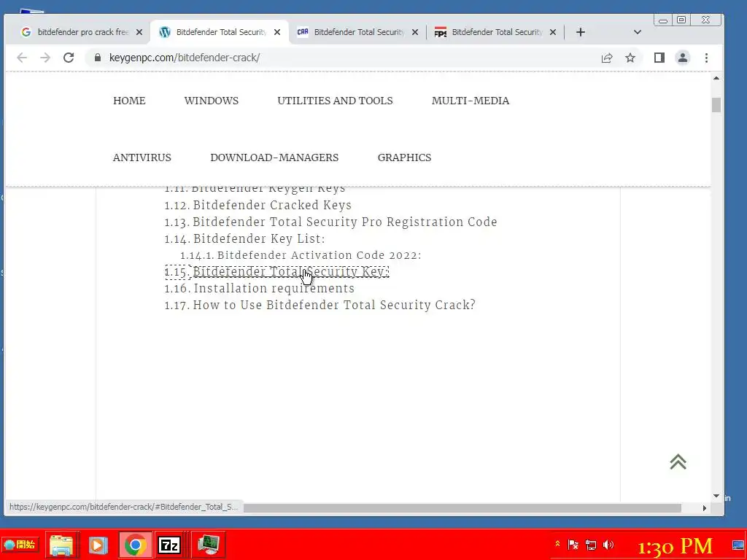Close the CRR-icon Bitdefender tab
The height and width of the screenshot is (560, 747).
pos(415,32)
